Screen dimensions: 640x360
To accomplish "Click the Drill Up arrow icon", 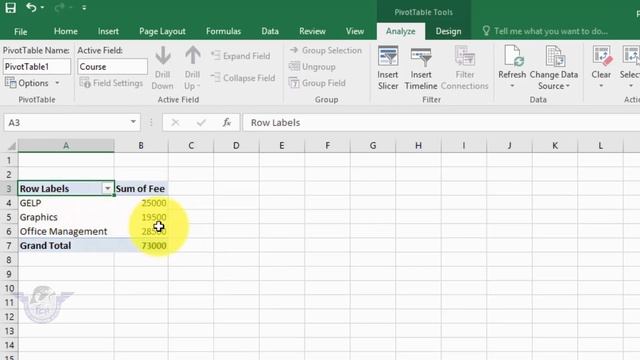I will 192,56.
